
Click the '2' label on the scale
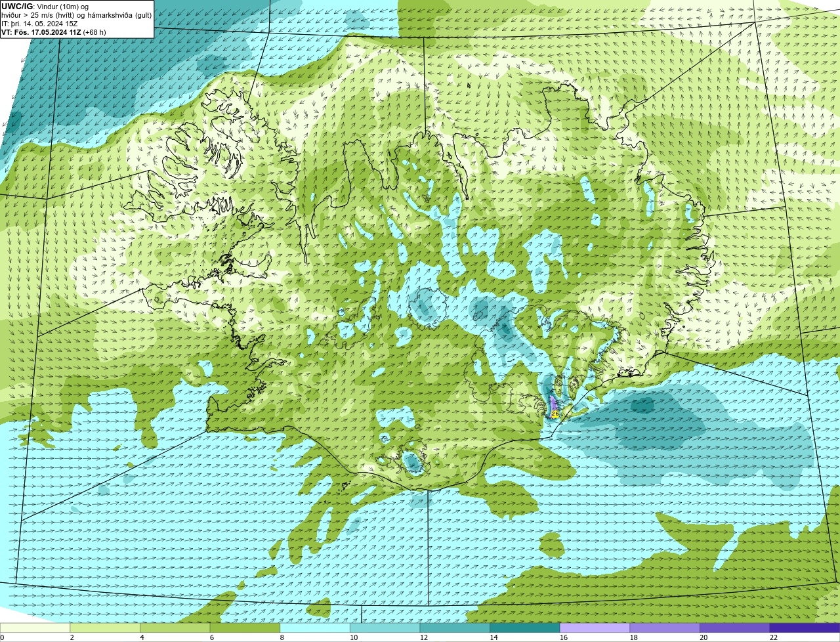[72, 637]
